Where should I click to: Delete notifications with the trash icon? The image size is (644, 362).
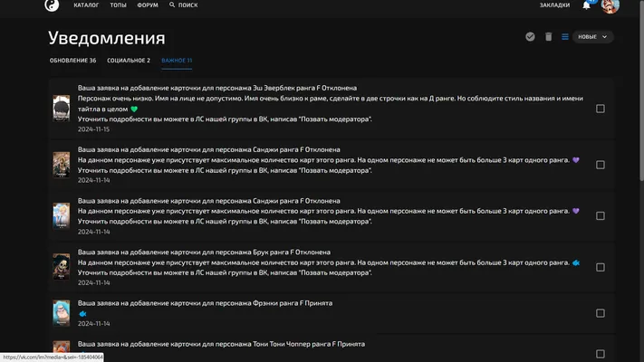[x=548, y=36]
